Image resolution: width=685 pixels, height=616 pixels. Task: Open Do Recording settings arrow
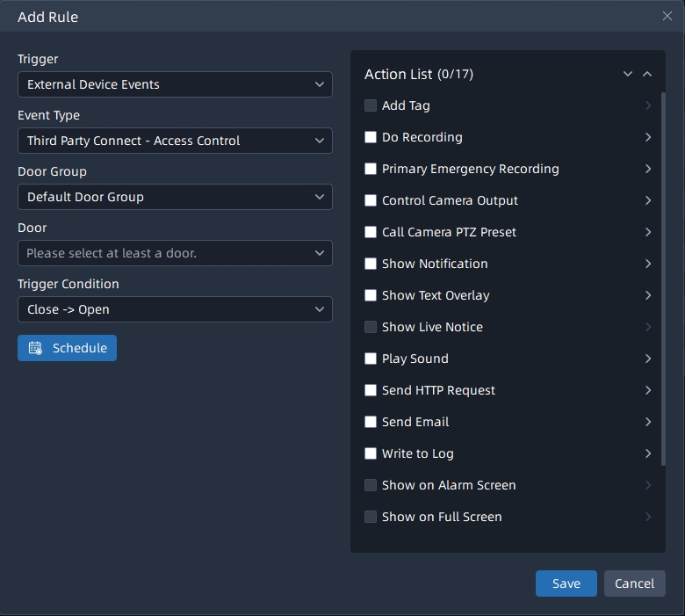[648, 137]
